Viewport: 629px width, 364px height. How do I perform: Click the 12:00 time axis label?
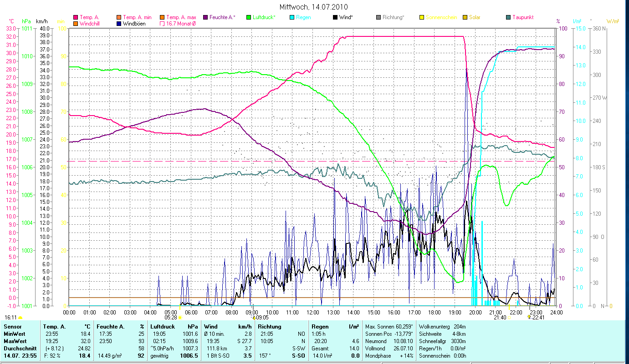click(x=313, y=313)
